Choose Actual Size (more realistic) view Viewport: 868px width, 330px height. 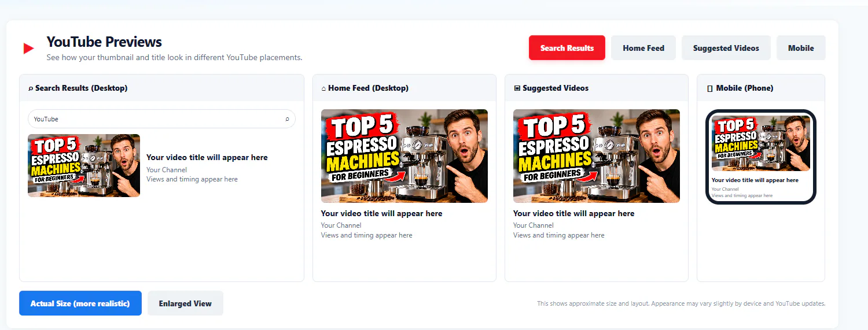point(80,303)
